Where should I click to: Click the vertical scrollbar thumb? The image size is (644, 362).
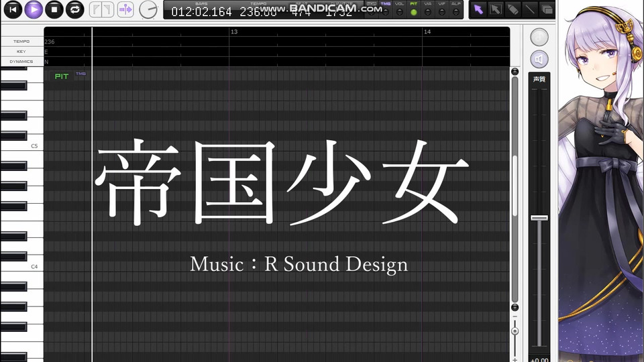pyautogui.click(x=515, y=186)
